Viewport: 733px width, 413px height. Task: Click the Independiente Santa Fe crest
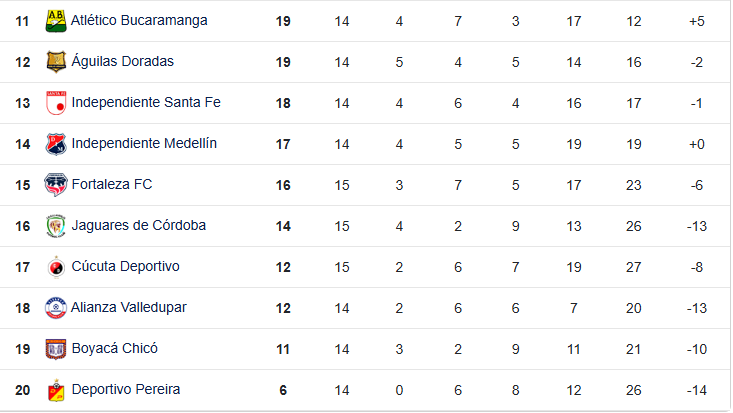(x=56, y=103)
